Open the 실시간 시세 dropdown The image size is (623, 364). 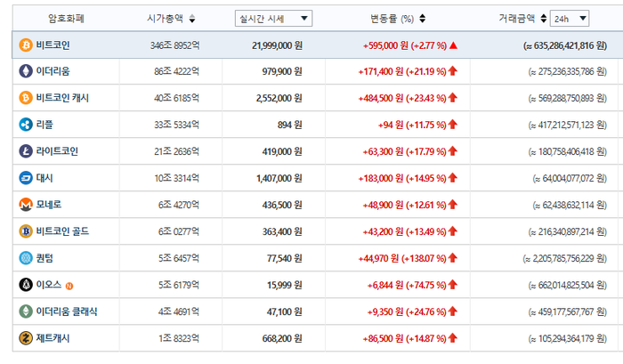click(273, 19)
